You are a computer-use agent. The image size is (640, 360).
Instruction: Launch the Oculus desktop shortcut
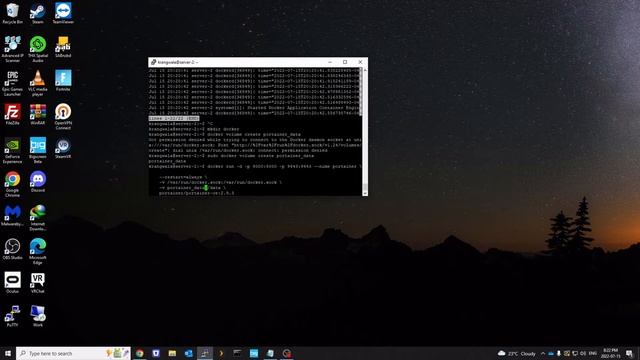[x=12, y=283]
